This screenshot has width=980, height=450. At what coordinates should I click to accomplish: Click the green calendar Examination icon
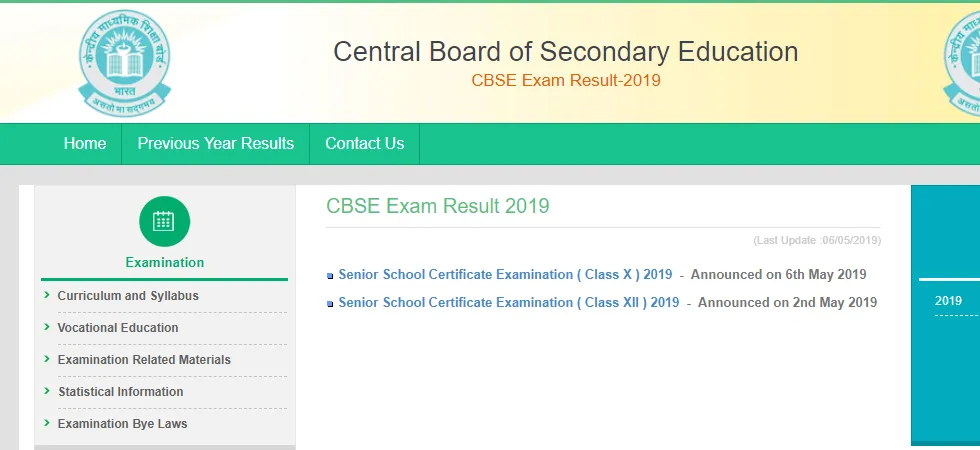point(164,221)
